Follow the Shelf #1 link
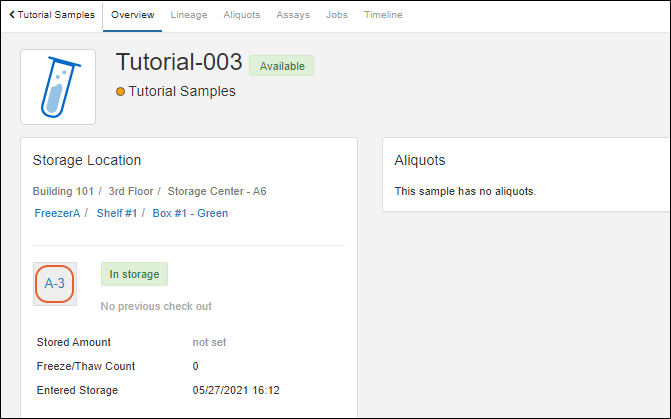The height and width of the screenshot is (419, 671). coord(118,213)
